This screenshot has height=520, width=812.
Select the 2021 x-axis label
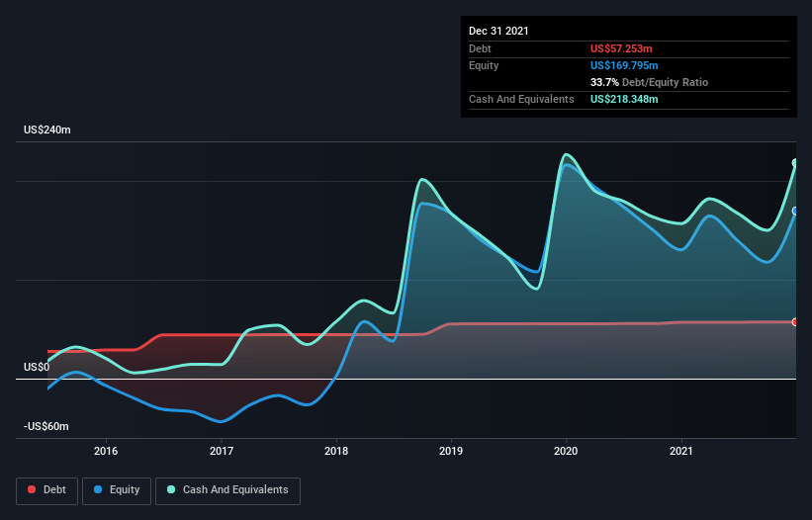pos(681,451)
